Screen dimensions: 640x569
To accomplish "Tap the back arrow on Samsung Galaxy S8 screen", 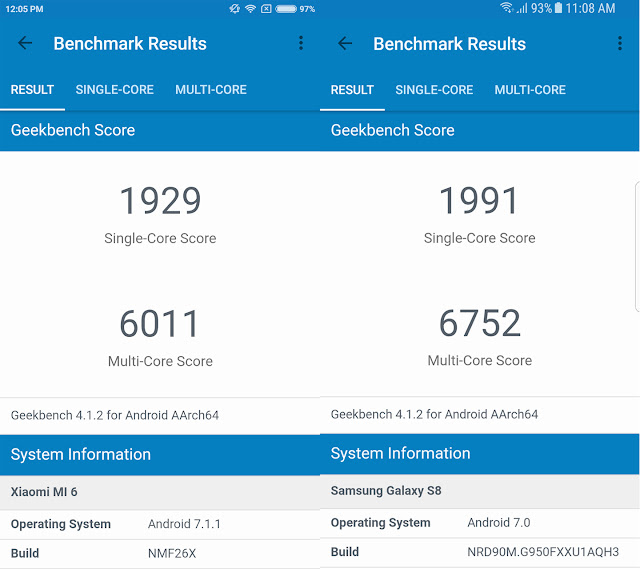I will click(345, 43).
